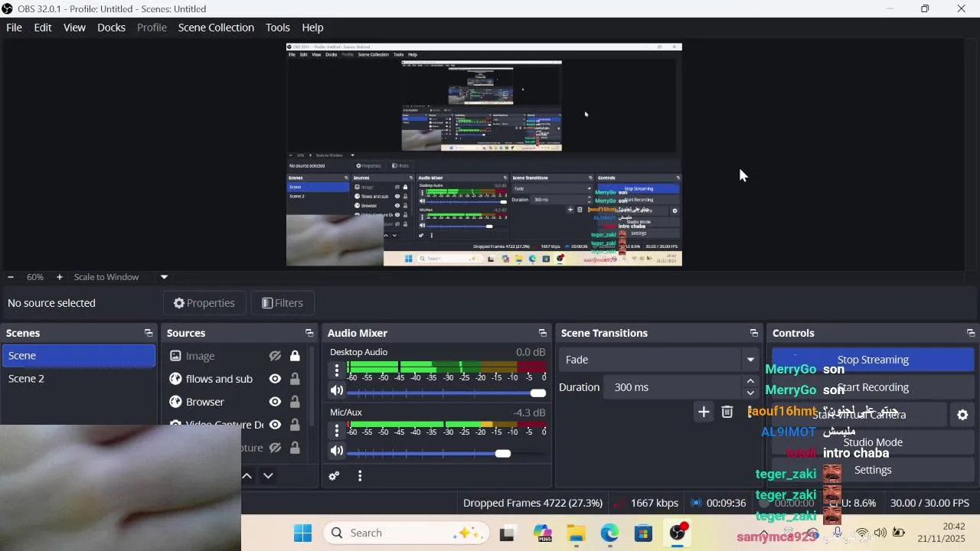
Task: Pop out the Sources dock
Action: pyautogui.click(x=309, y=333)
